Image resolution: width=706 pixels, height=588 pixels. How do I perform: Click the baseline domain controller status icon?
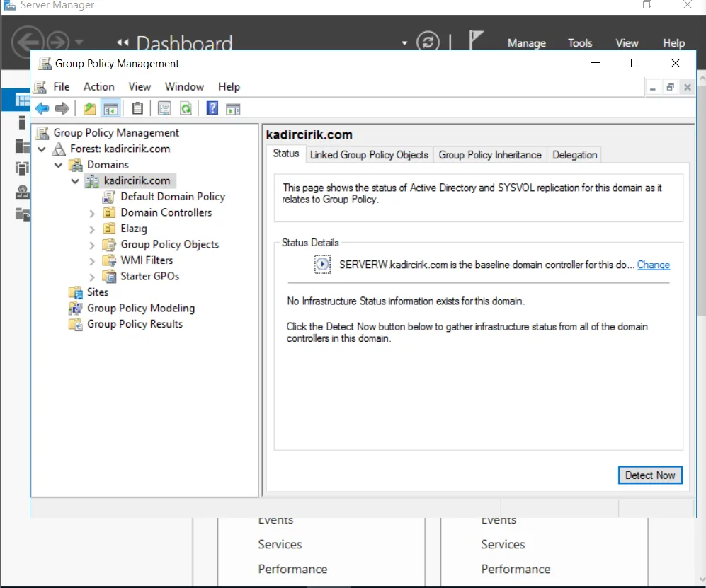pos(322,264)
